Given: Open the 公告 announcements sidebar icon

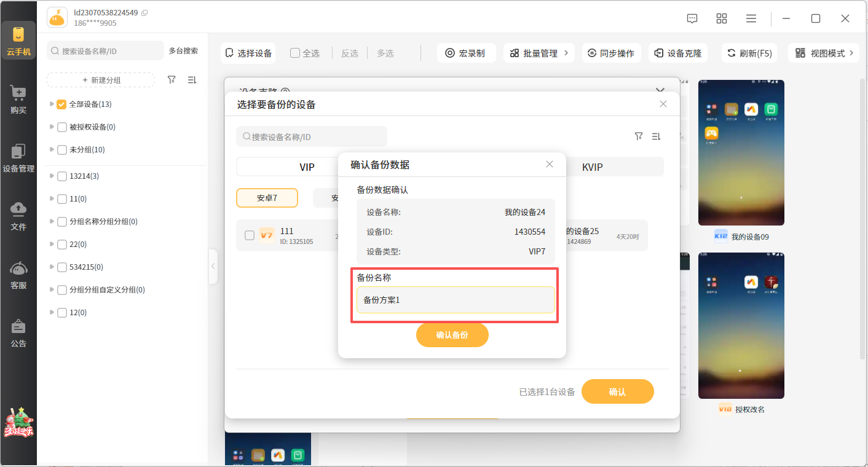Looking at the screenshot, I should coord(18,333).
